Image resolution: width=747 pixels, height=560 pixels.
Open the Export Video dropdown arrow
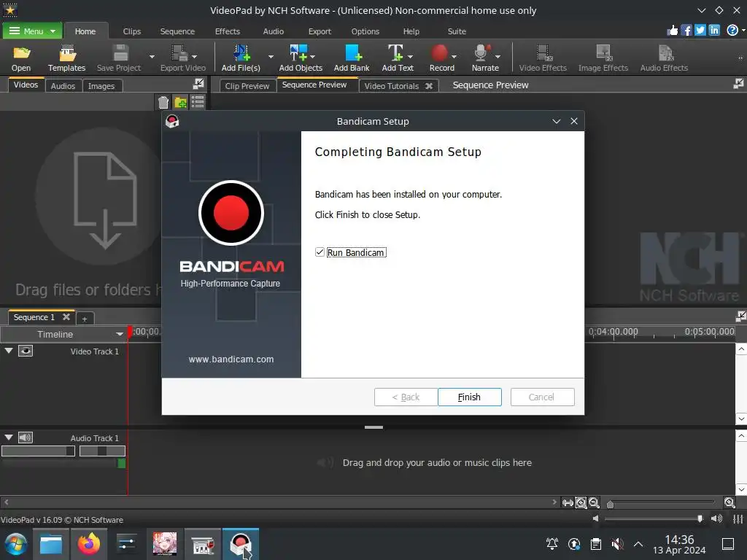pos(194,57)
